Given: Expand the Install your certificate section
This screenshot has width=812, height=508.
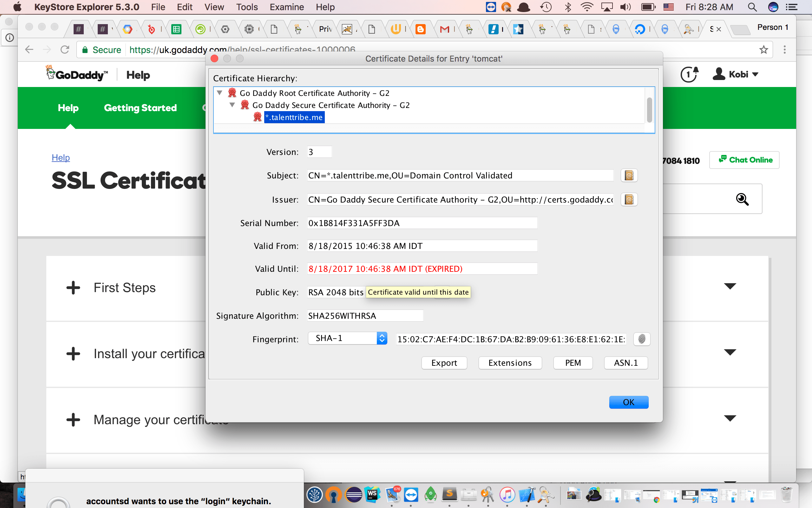Looking at the screenshot, I should 73,354.
